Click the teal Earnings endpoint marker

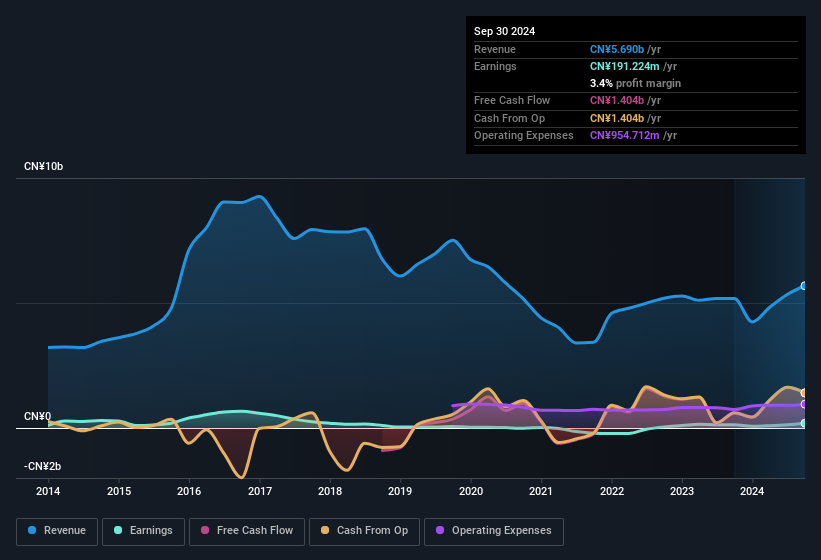point(803,423)
